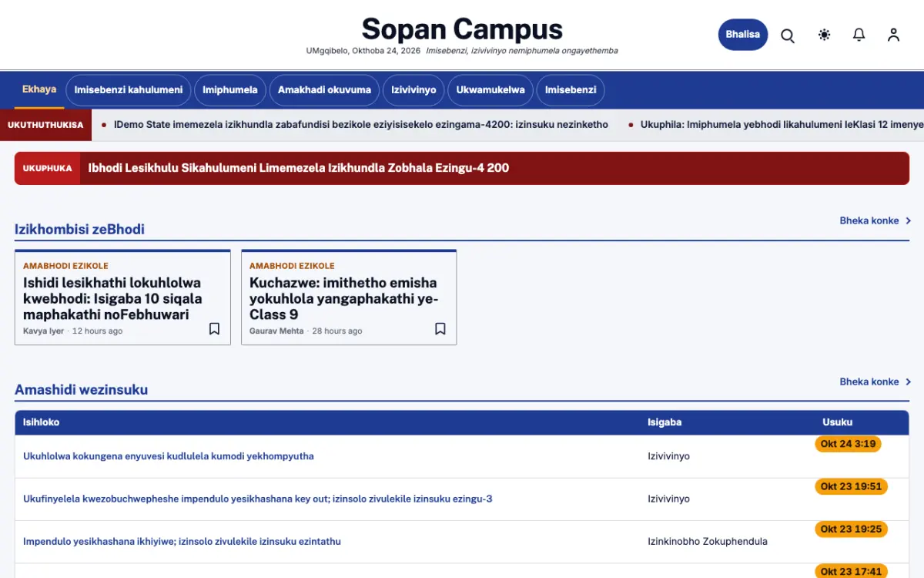Screen dimensions: 924x578
Task: Click the Okt 23 19:25 date badge
Action: pos(851,529)
